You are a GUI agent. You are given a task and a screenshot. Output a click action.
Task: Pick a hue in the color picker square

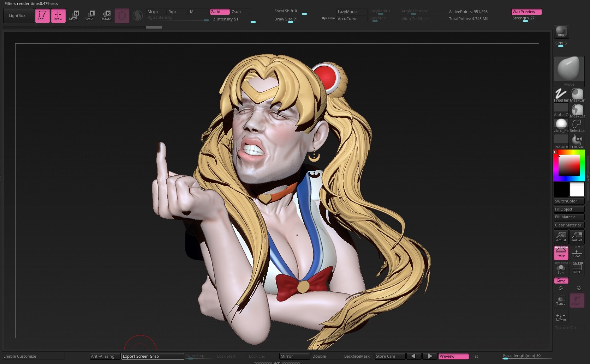[569, 165]
